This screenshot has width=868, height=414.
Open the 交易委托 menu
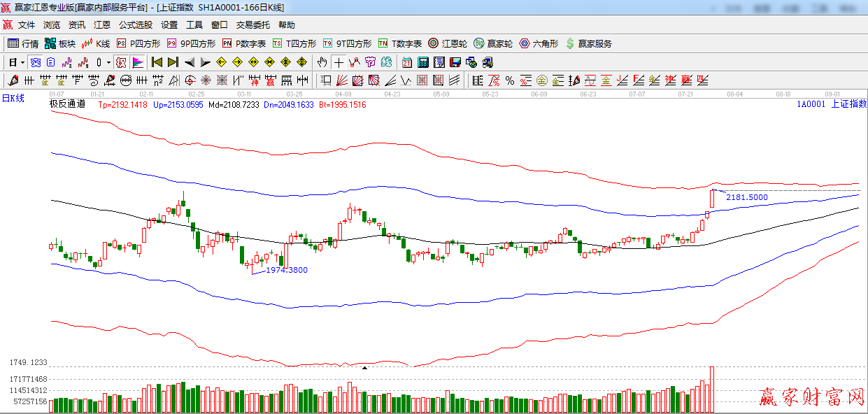pyautogui.click(x=252, y=24)
